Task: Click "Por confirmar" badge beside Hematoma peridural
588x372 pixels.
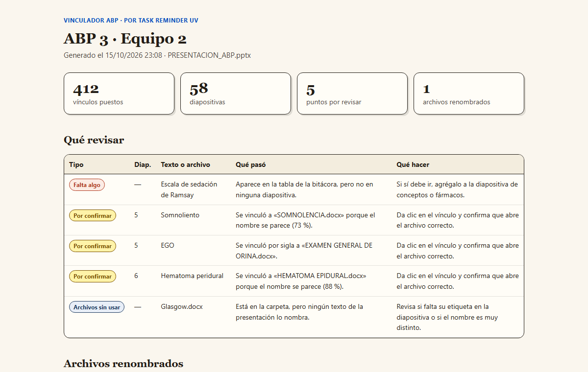Action: pos(93,276)
